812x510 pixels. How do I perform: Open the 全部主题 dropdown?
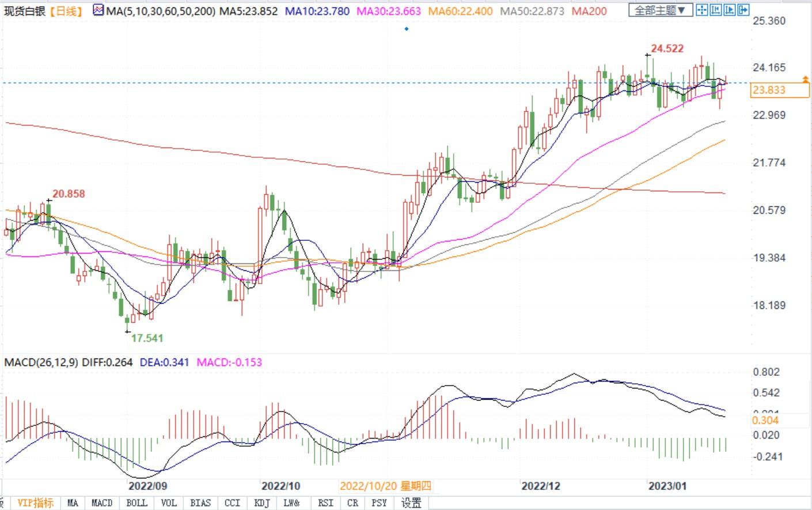pyautogui.click(x=659, y=10)
